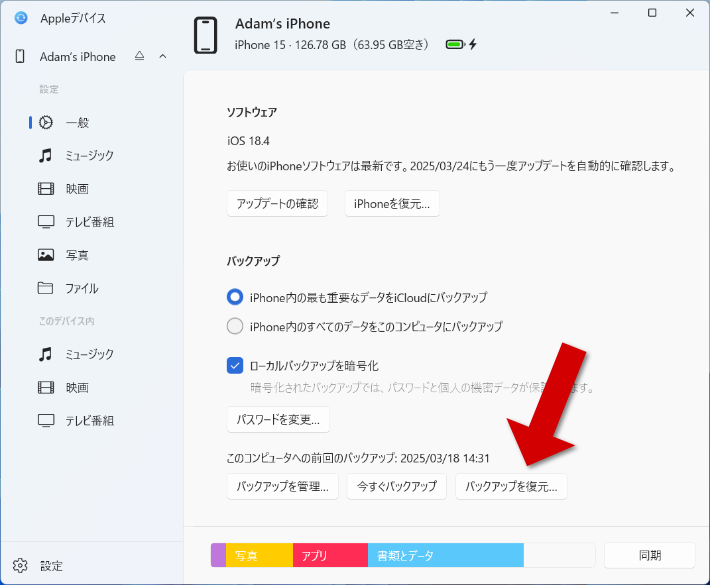The image size is (710, 585).
Task: Click red アプリ storage segment
Action: [x=330, y=555]
